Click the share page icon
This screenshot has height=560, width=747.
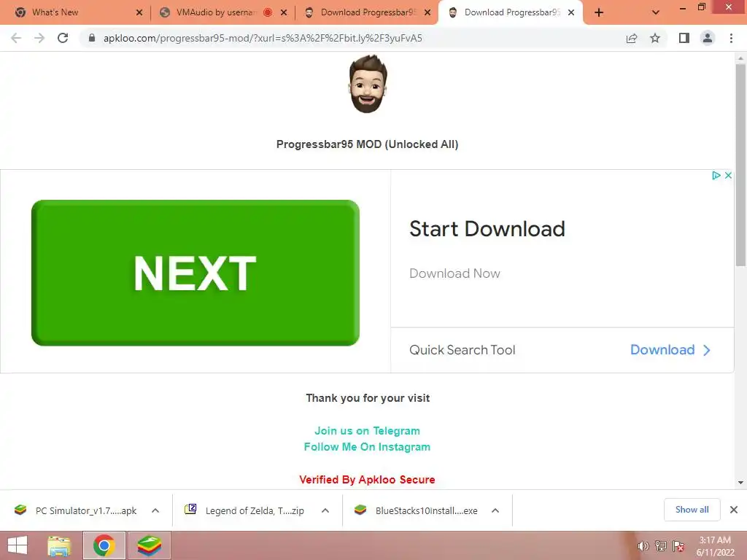(x=632, y=38)
